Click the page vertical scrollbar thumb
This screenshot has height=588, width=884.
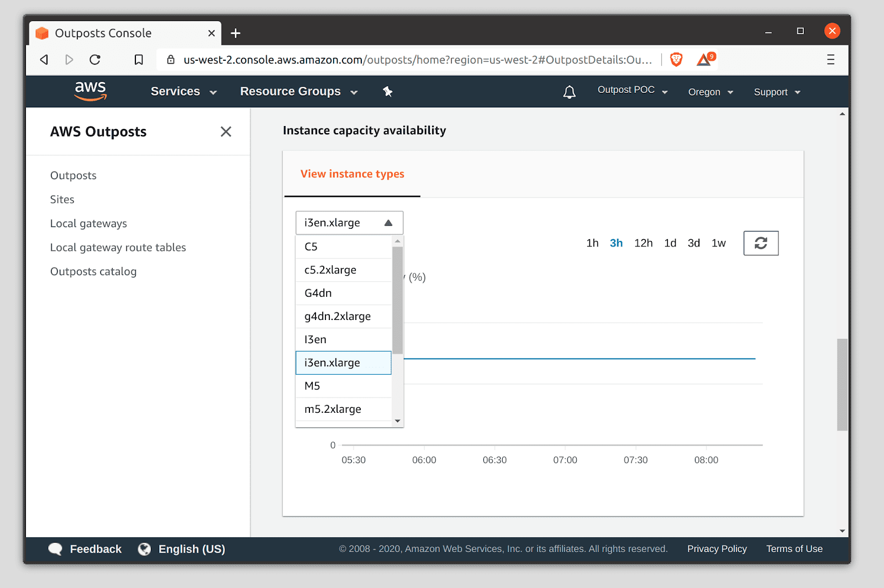tap(842, 385)
